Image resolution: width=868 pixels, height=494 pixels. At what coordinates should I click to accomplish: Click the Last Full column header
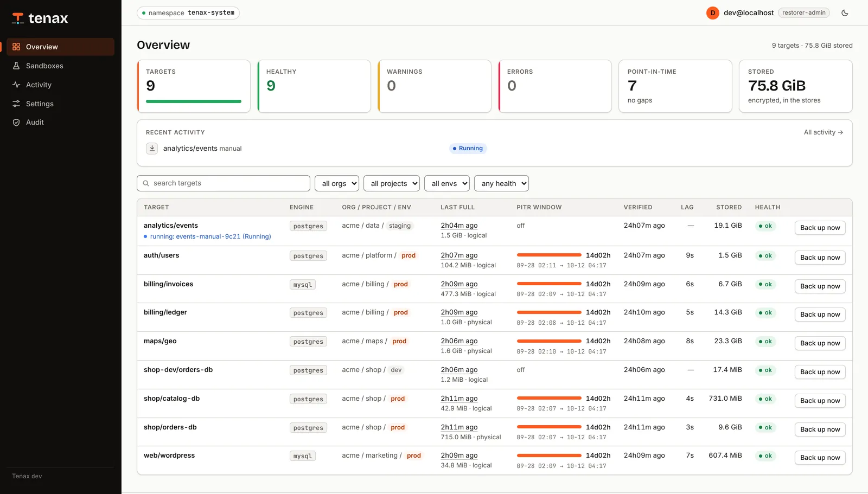(457, 207)
